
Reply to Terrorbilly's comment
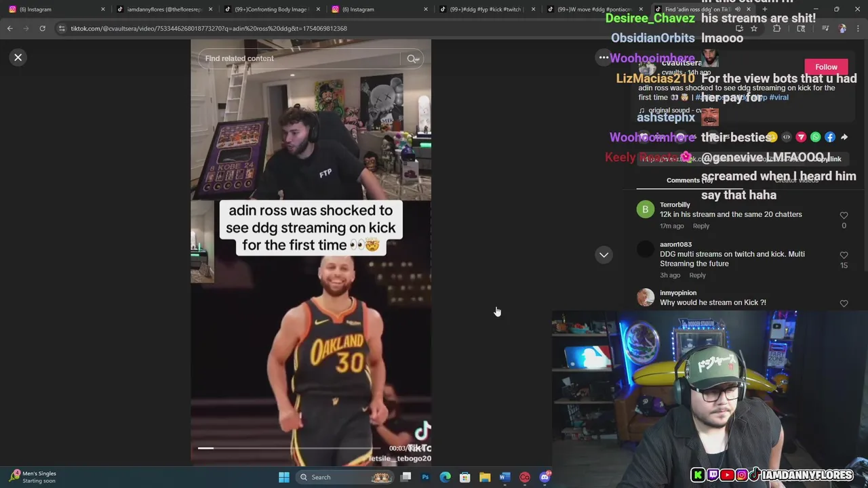pos(701,226)
